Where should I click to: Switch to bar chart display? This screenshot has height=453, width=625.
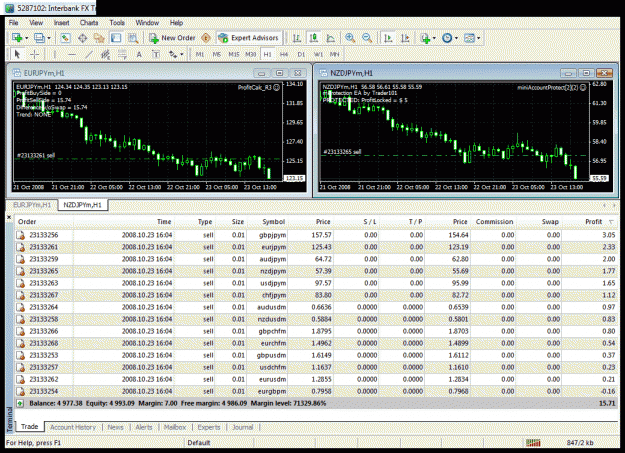coord(297,38)
